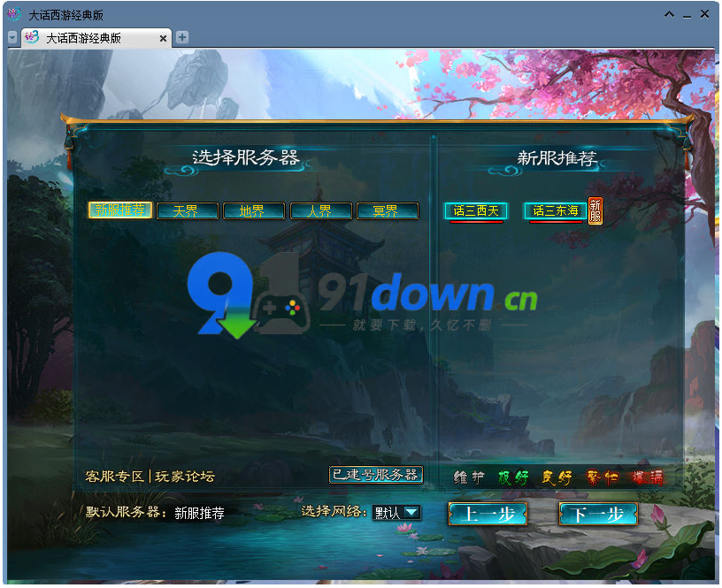This screenshot has height=588, width=722.
Task: Expand the 选择网络 dropdown showing 默认
Action: pos(396,512)
